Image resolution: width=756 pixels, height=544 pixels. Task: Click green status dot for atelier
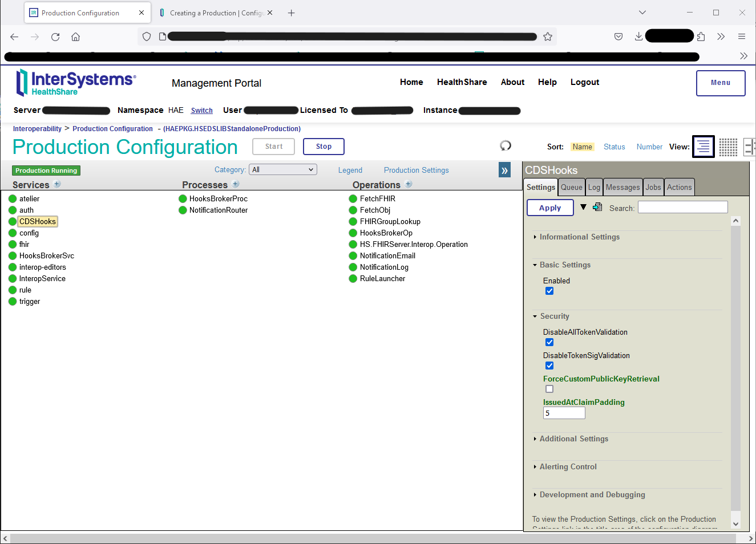click(13, 199)
